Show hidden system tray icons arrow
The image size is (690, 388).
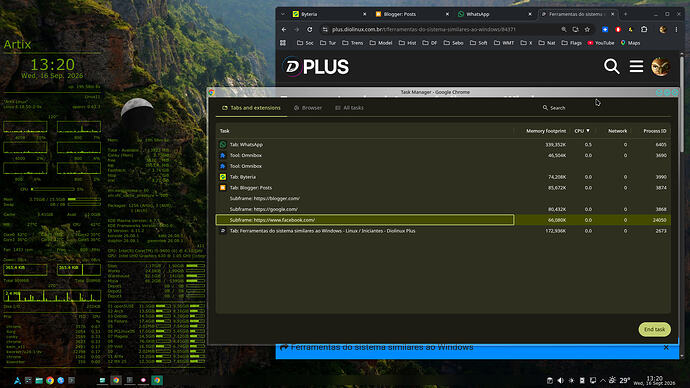click(603, 381)
